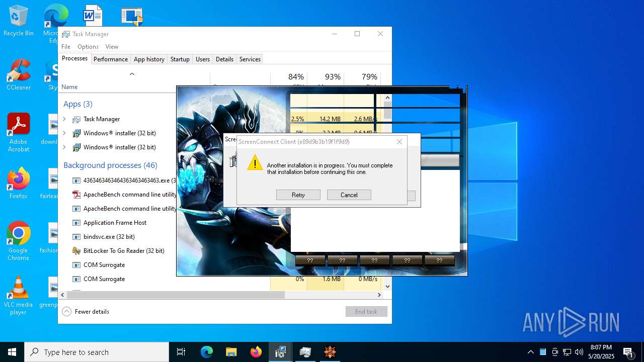This screenshot has height=362, width=644.
Task: Click the first ?? button in game window
Action: click(x=310, y=260)
